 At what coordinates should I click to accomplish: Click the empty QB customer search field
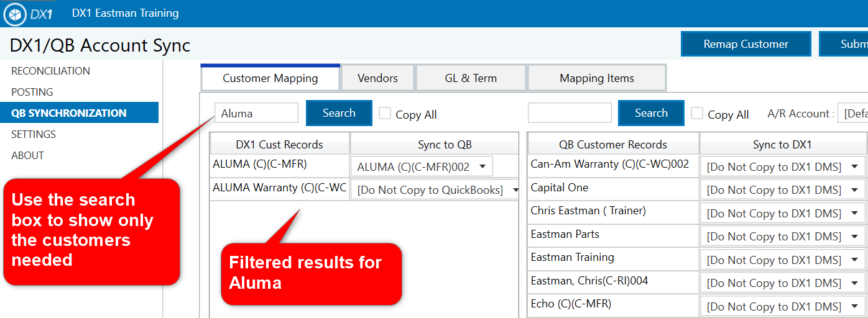[x=570, y=113]
